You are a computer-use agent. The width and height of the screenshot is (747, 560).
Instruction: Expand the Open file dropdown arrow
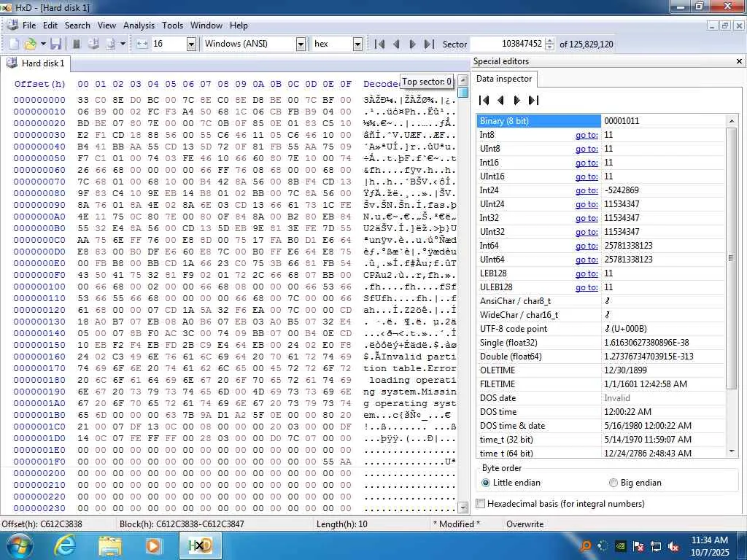43,44
